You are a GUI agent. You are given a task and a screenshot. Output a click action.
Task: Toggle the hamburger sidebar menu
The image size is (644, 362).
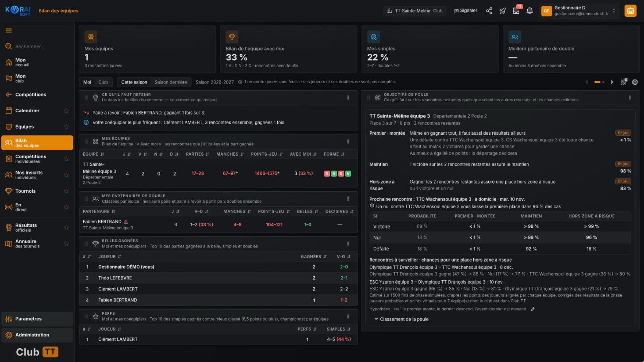coord(8,30)
